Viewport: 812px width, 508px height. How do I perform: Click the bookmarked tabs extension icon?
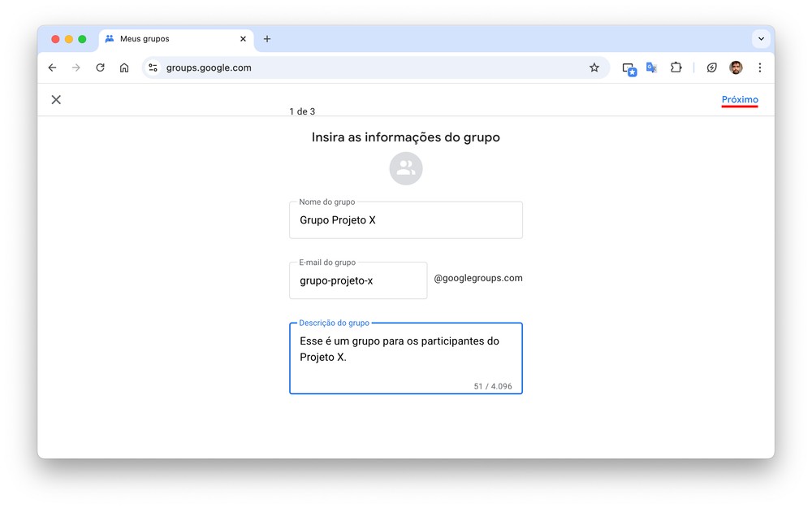click(x=629, y=68)
